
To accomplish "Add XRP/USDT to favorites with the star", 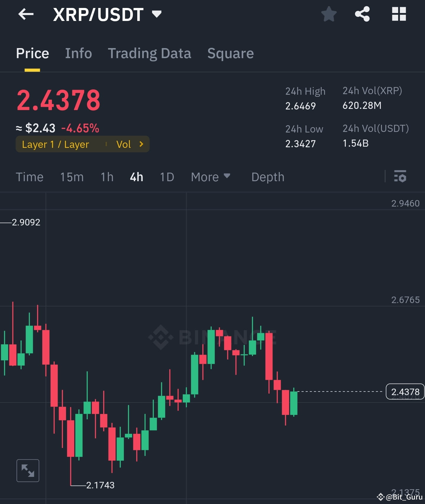I will [x=329, y=14].
